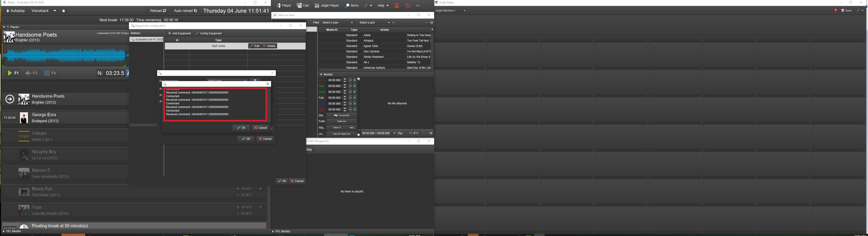This screenshot has height=236, width=868.
Task: Click the pin icon next to Players
Action: pos(8,27)
